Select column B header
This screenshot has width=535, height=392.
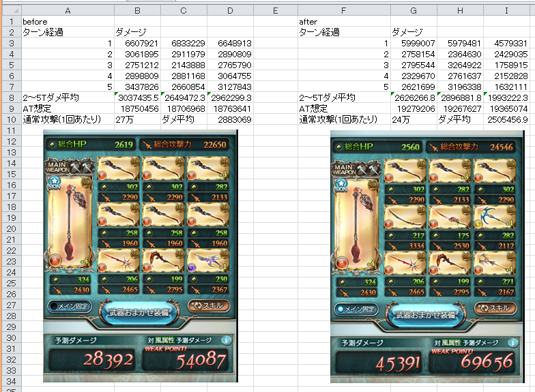point(138,11)
